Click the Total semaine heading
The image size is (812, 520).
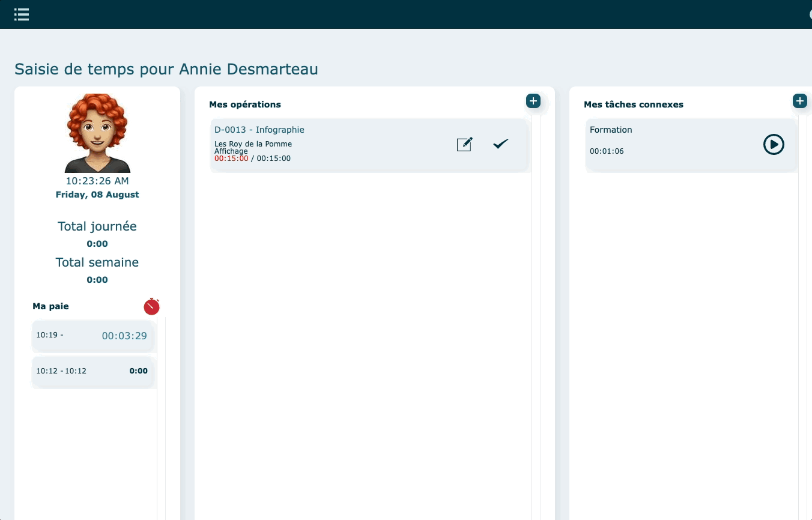[97, 262]
